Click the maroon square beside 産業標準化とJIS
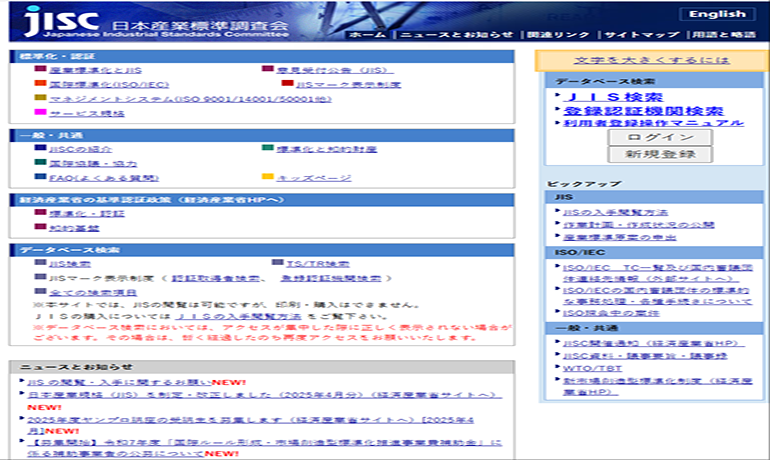The width and height of the screenshot is (770, 460). 40,69
